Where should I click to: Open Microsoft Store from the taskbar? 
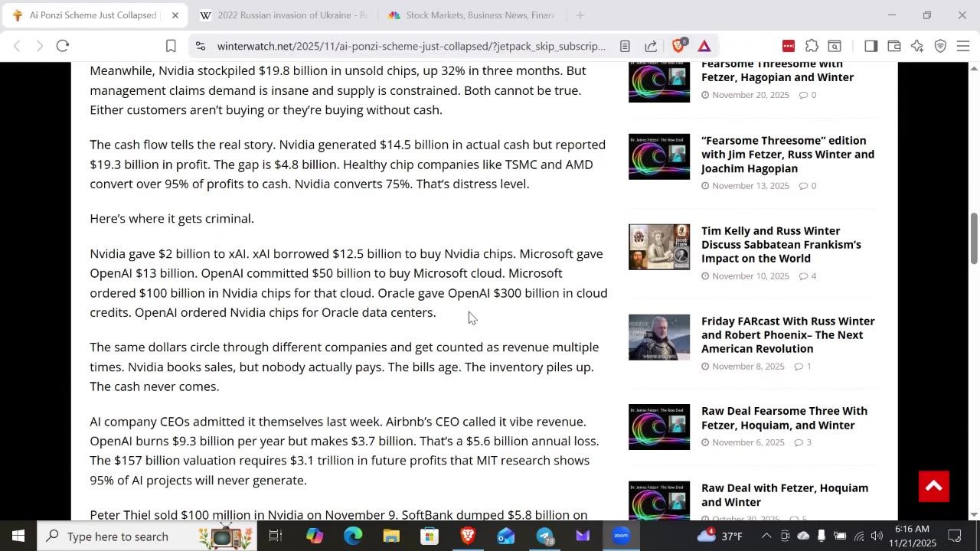(x=430, y=536)
